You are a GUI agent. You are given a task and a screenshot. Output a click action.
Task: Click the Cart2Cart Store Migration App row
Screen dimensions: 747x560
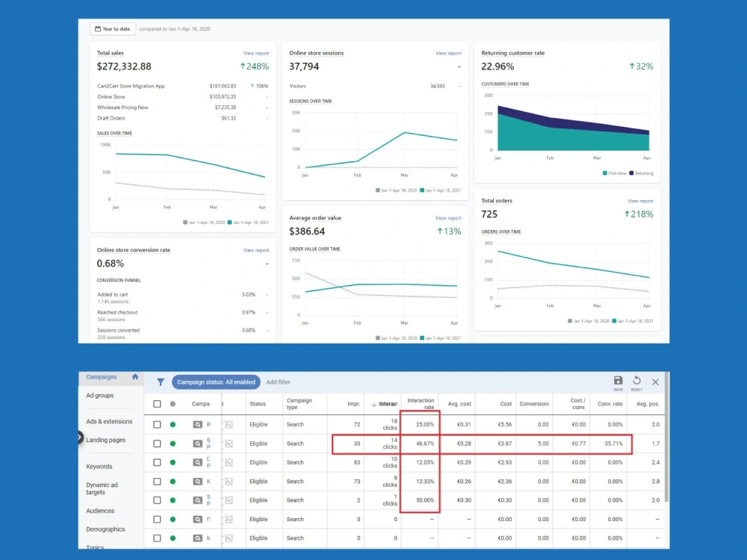tap(182, 86)
